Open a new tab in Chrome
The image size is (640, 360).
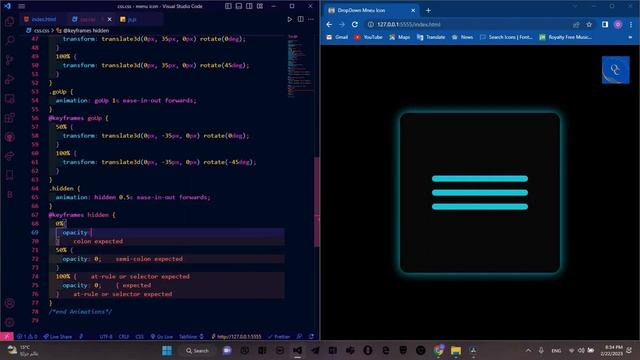tap(428, 10)
